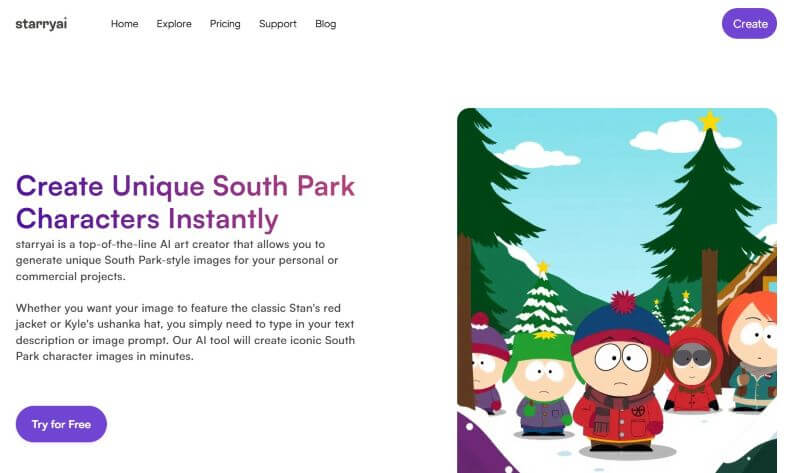This screenshot has width=800, height=473.
Task: Click the orange-haired character on the right
Action: tap(752, 352)
